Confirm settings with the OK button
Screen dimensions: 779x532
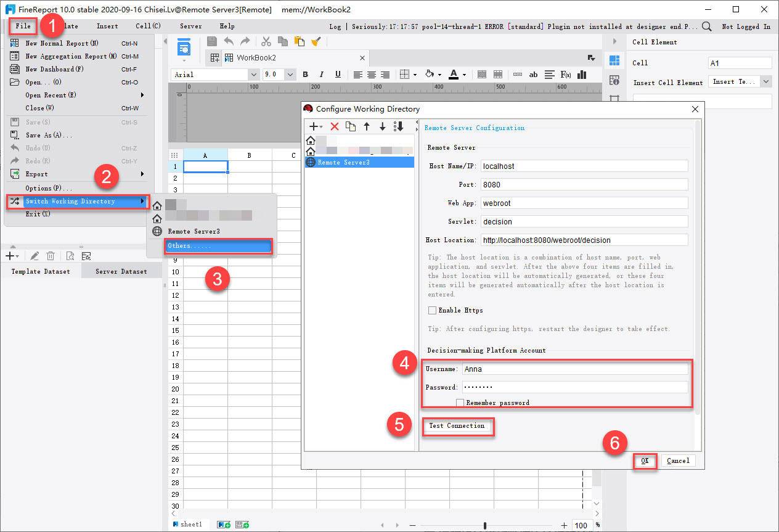(x=645, y=460)
